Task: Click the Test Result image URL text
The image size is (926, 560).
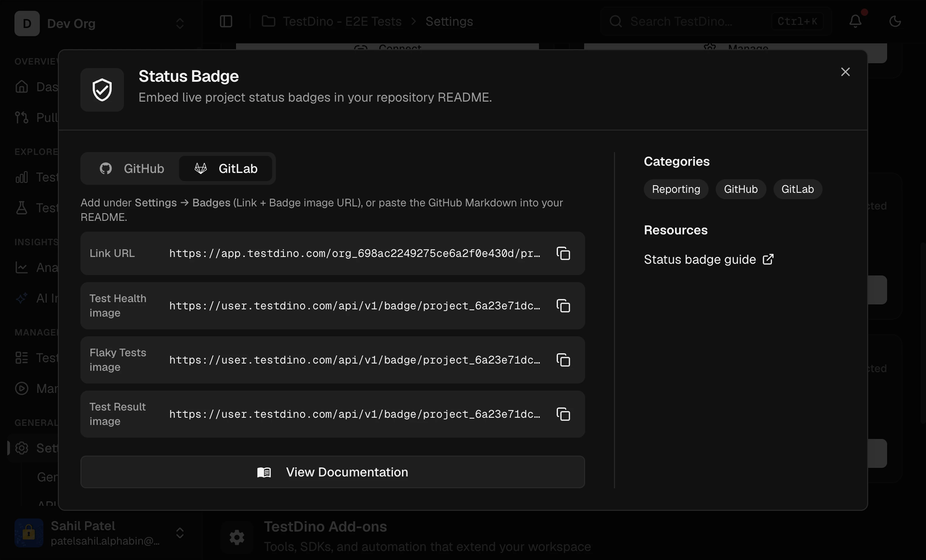Action: [355, 414]
